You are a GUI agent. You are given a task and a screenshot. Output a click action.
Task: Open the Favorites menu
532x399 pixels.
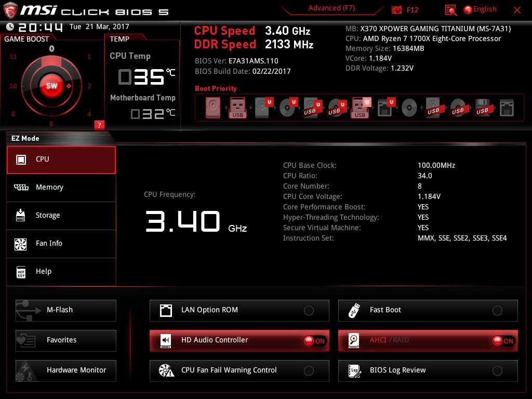click(x=66, y=341)
